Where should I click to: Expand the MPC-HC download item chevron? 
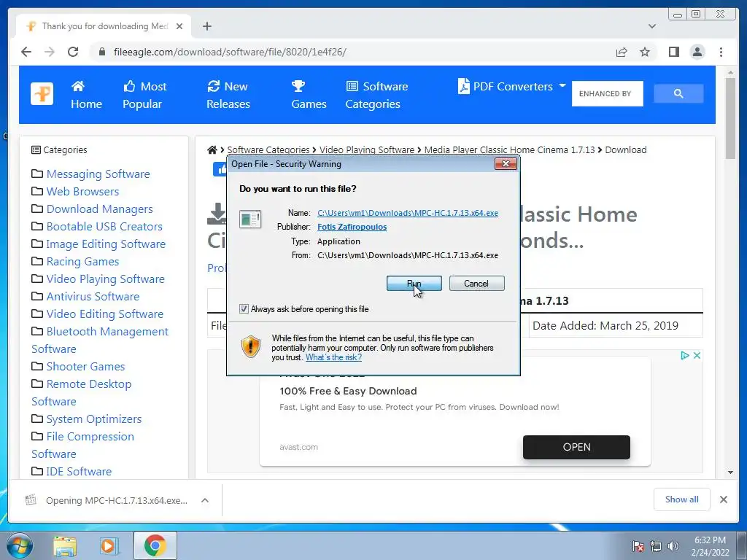(205, 500)
